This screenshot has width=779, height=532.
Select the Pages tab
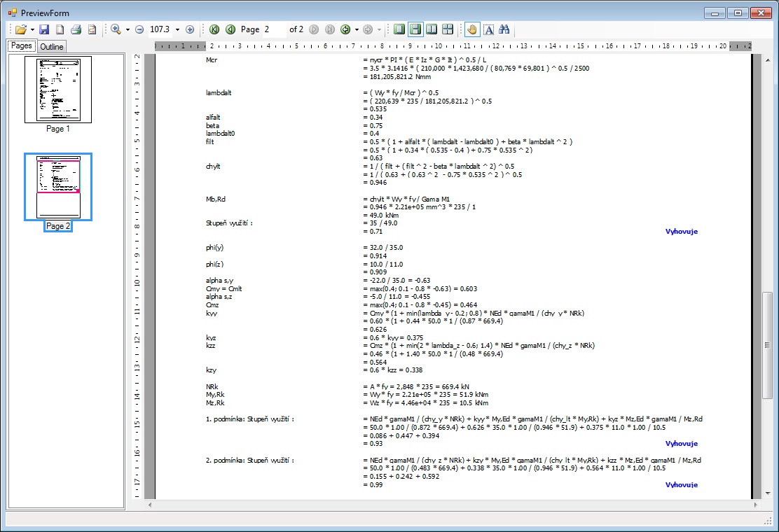(x=21, y=46)
